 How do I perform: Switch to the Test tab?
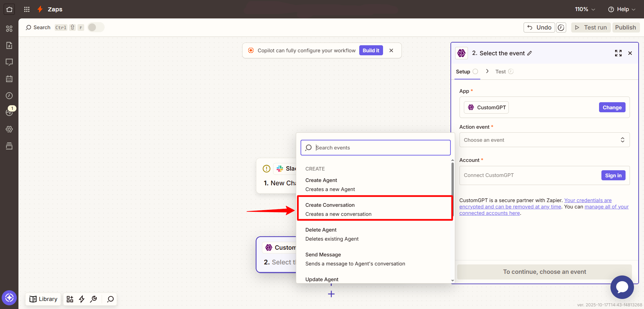[x=504, y=71]
